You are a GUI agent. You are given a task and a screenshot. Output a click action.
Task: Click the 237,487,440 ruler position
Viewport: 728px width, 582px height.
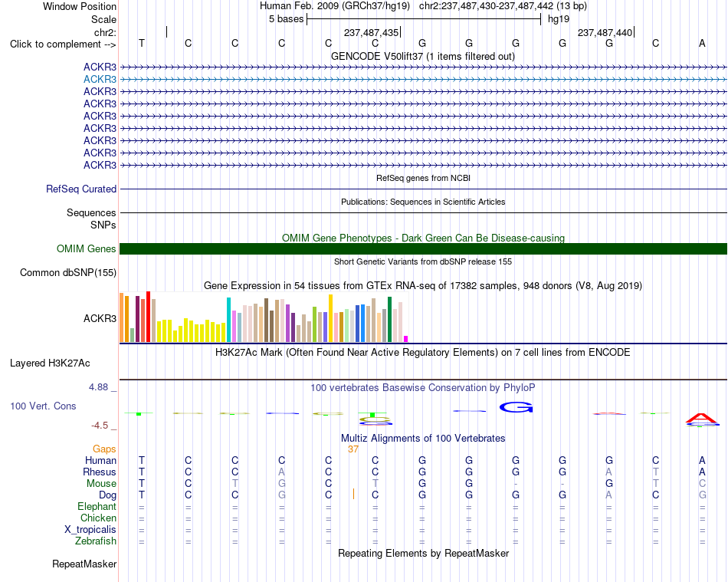point(605,32)
